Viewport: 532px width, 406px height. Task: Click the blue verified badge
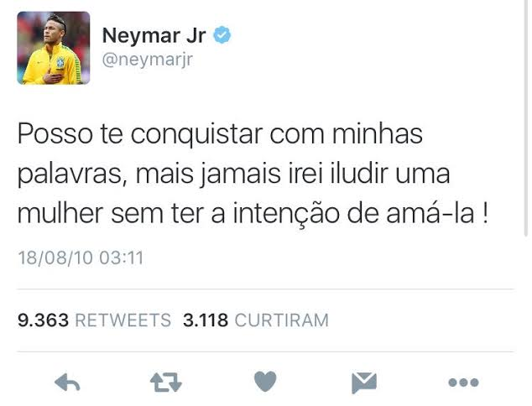click(x=222, y=35)
